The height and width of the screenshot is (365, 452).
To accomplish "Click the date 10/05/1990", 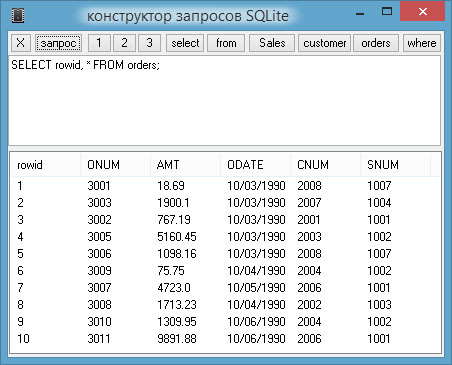I will click(x=256, y=288).
